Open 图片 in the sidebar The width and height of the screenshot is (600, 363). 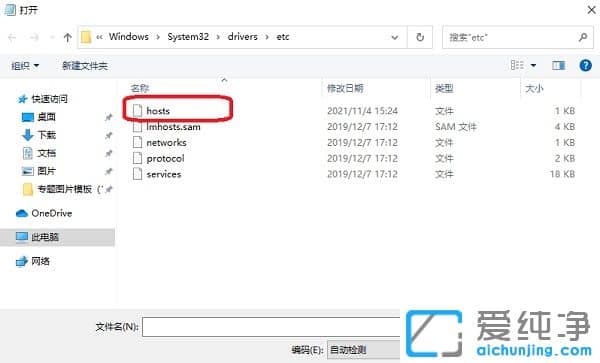click(47, 171)
